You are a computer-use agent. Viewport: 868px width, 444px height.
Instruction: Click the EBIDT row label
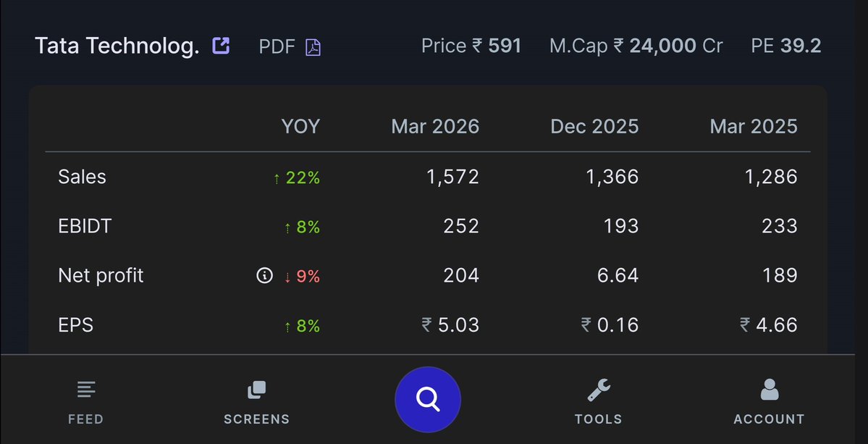pyautogui.click(x=85, y=227)
